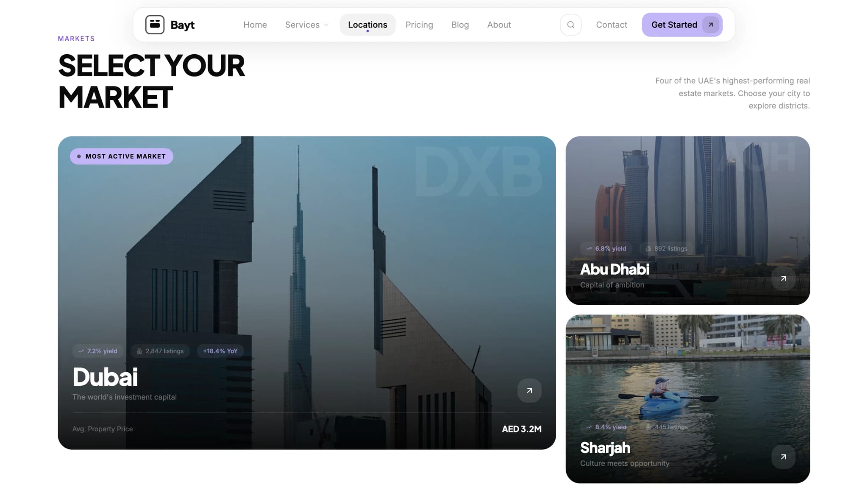Click the arrow icon on the Dubai card
This screenshot has height=490, width=868.
click(x=529, y=390)
